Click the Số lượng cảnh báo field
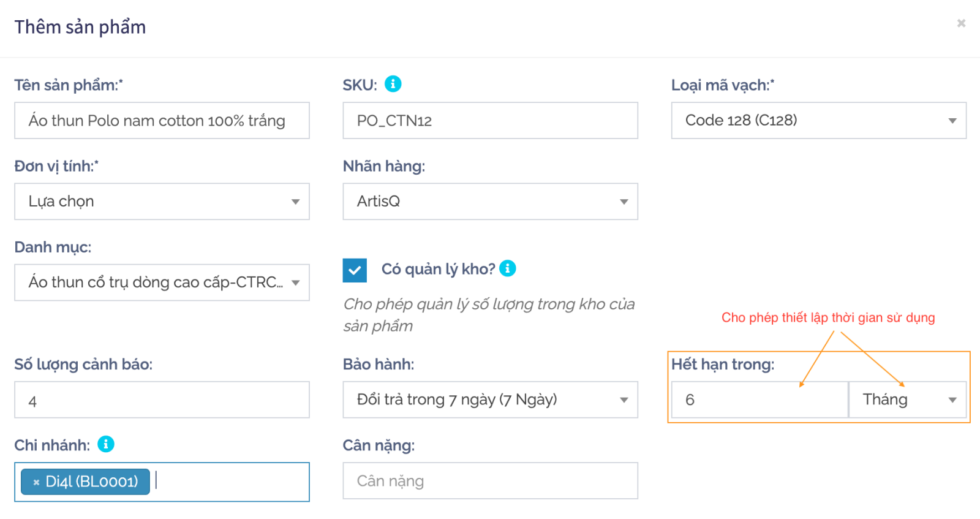This screenshot has height=519, width=980. point(162,400)
